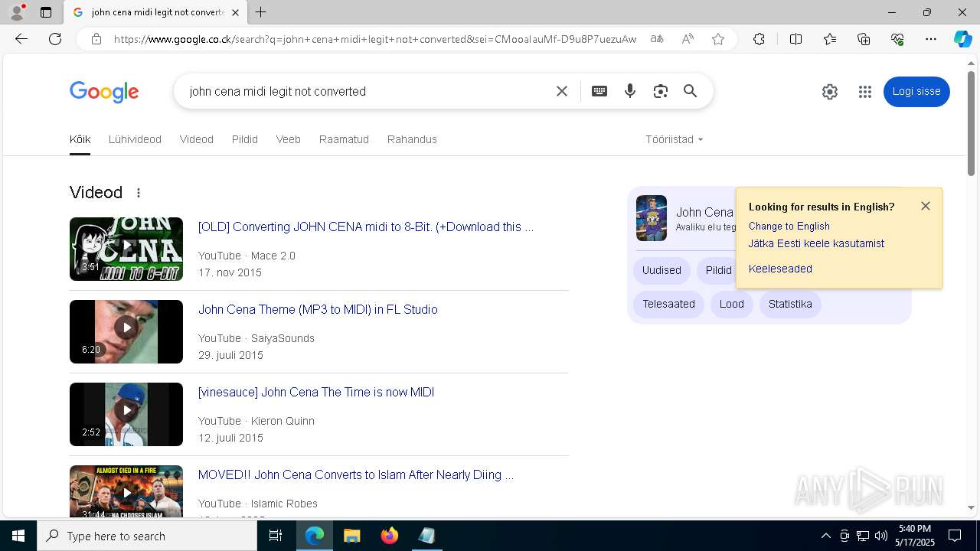This screenshot has width=980, height=551.
Task: Open the browser translate icon
Action: pos(657,39)
